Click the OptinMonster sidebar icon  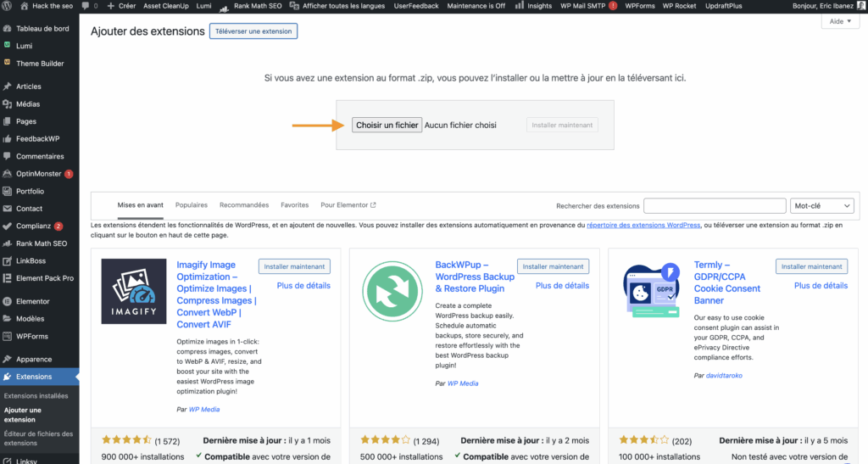tap(7, 174)
